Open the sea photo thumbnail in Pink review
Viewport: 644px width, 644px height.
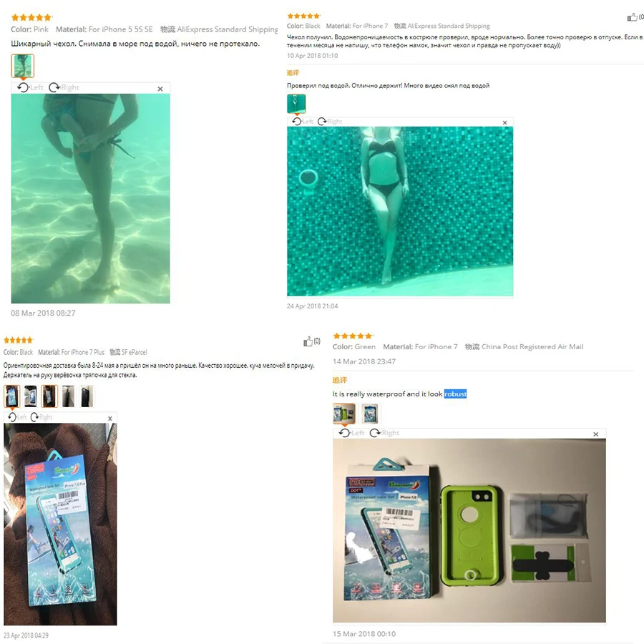pyautogui.click(x=23, y=66)
